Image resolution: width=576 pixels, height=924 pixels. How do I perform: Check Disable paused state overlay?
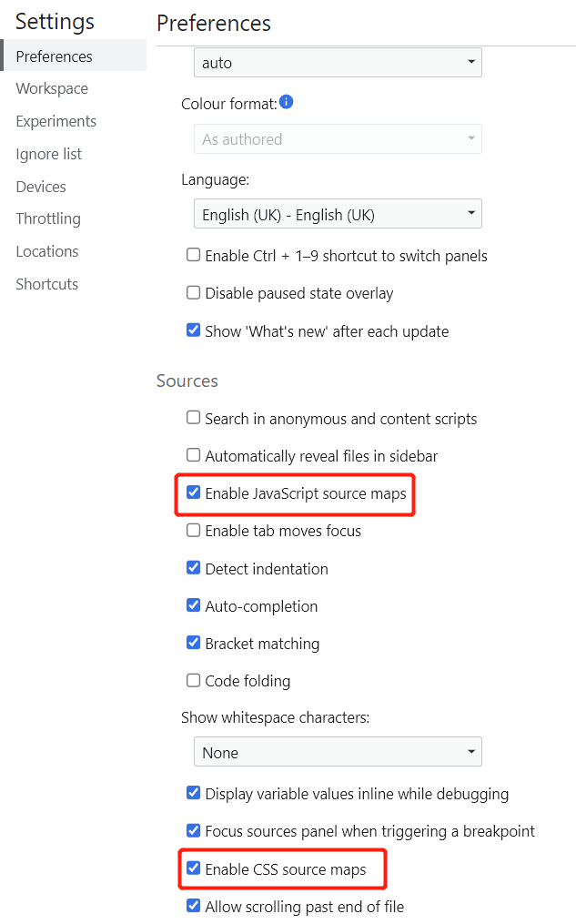[x=193, y=292]
